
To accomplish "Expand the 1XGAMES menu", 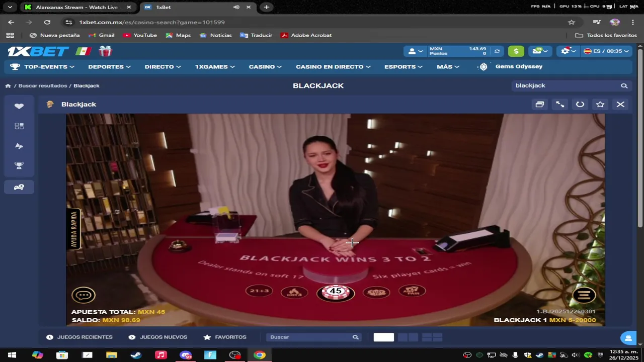I will (x=215, y=67).
